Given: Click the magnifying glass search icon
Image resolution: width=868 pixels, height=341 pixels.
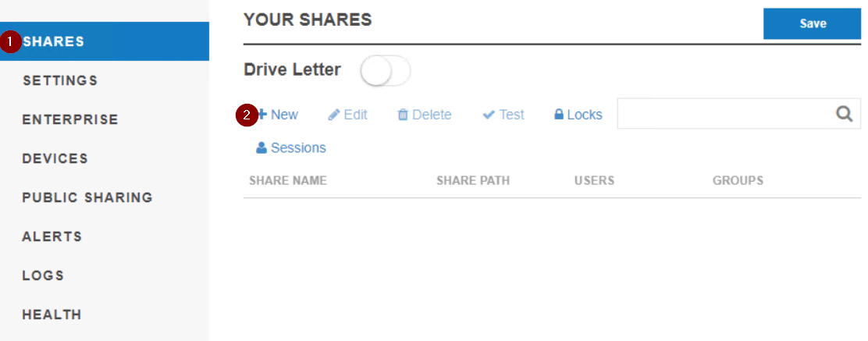Looking at the screenshot, I should pos(844,114).
